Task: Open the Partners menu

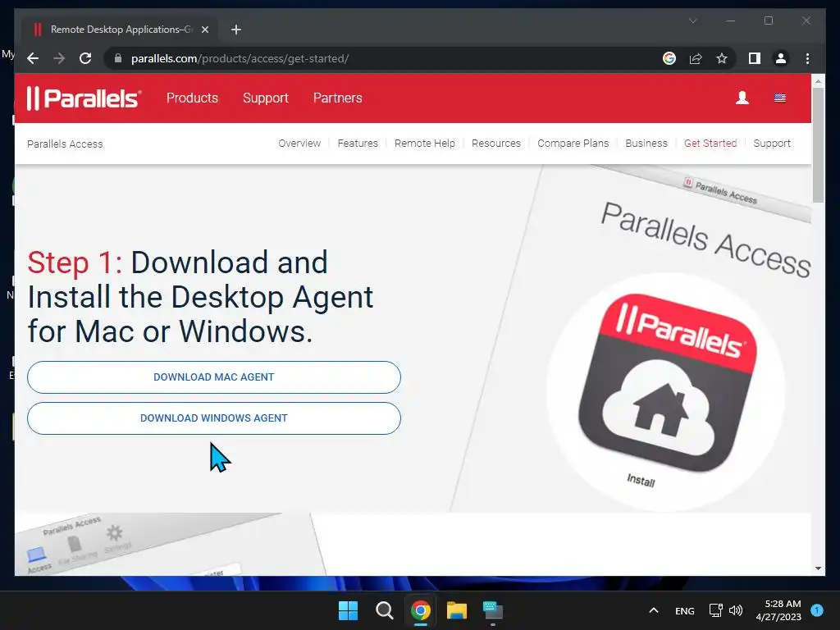Action: (337, 98)
